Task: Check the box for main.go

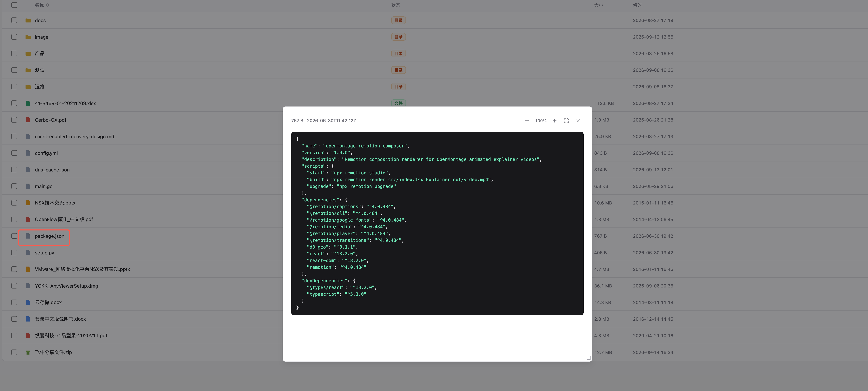Action: point(14,186)
